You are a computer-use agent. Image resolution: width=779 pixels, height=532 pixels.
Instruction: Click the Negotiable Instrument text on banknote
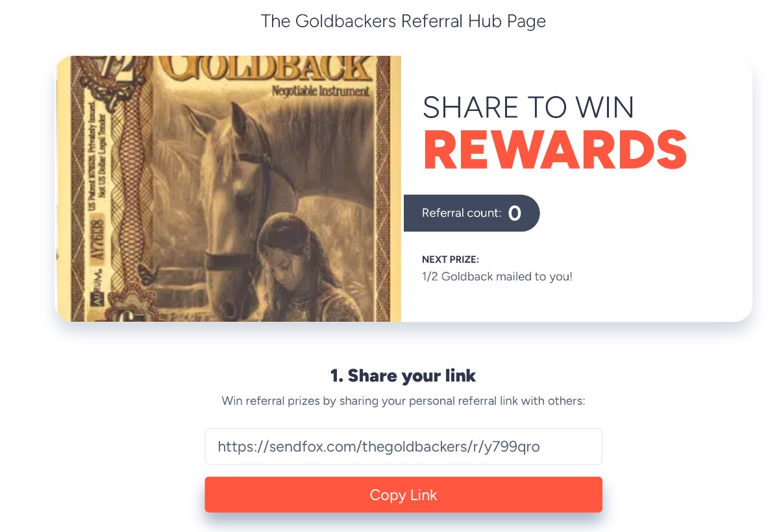pos(321,91)
